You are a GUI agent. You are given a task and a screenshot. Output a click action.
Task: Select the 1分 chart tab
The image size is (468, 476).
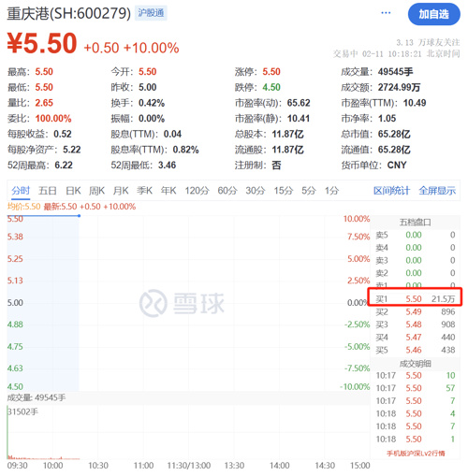pyautogui.click(x=331, y=190)
